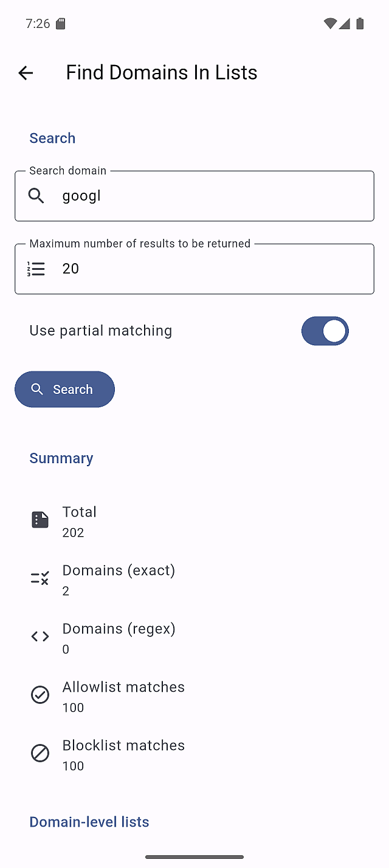
Task: Disable the Use partial matching switch
Action: (x=325, y=331)
